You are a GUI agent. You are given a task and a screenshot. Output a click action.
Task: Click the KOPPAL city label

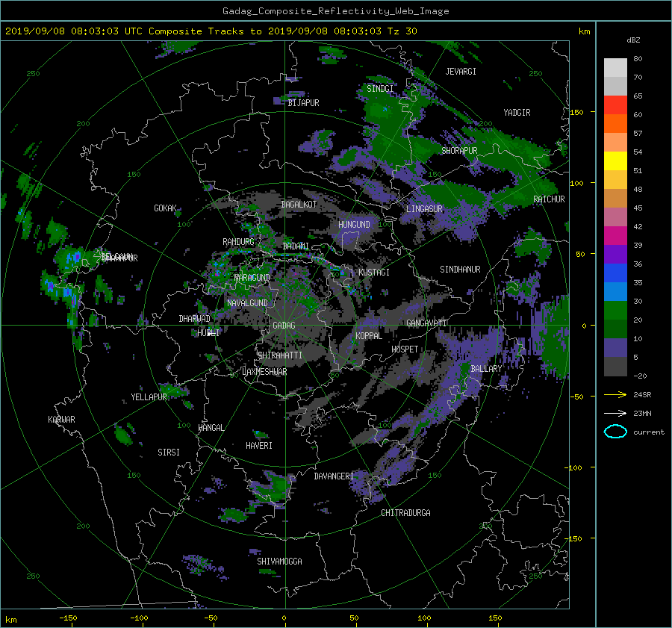pos(369,335)
